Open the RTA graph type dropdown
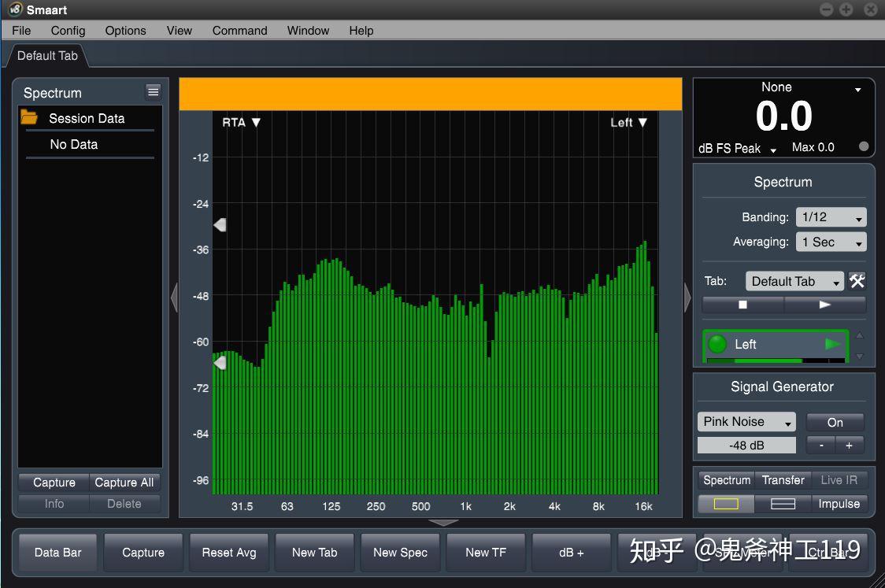Image resolution: width=885 pixels, height=588 pixels. tap(241, 123)
